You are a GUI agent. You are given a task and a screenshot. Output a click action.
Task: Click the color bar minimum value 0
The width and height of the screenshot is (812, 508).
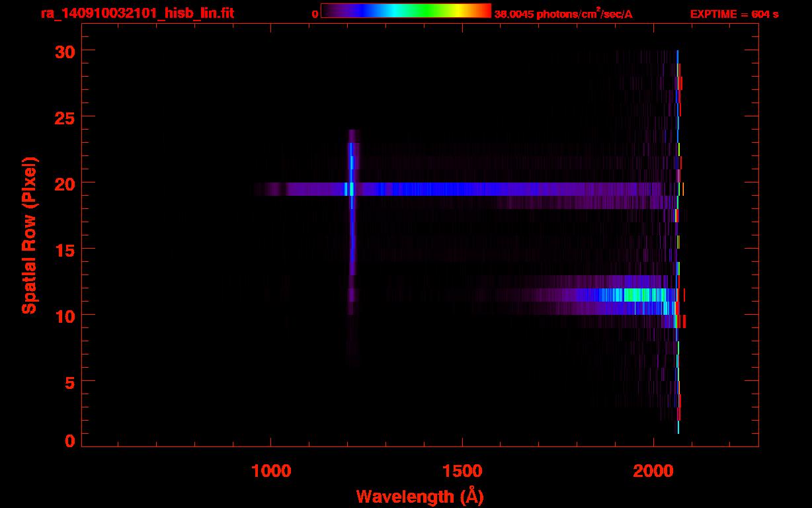(x=315, y=15)
